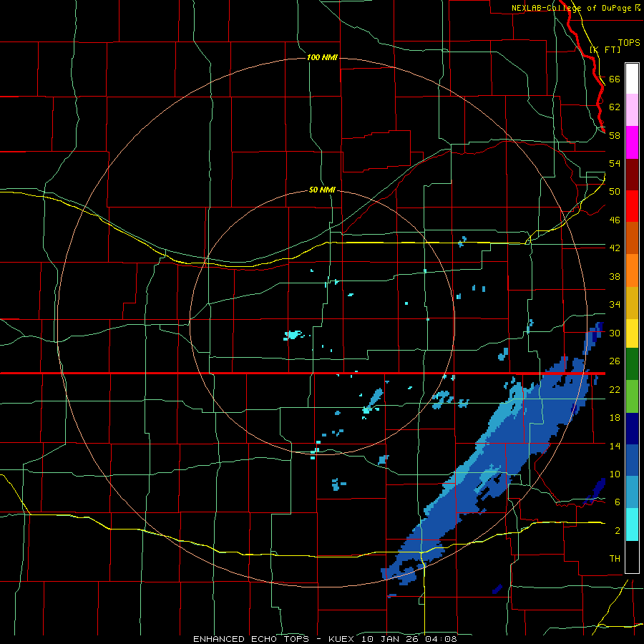Click the "14" scale value
This screenshot has width=644, height=644.
[x=615, y=446]
